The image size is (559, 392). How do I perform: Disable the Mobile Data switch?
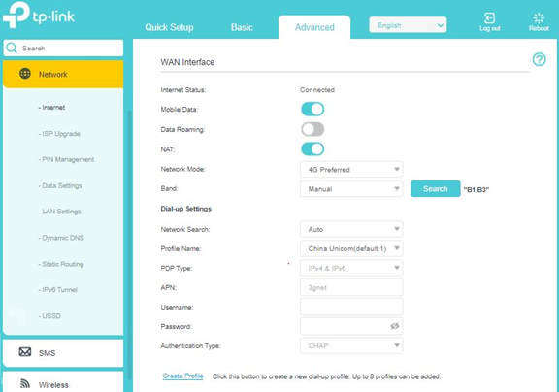(312, 109)
